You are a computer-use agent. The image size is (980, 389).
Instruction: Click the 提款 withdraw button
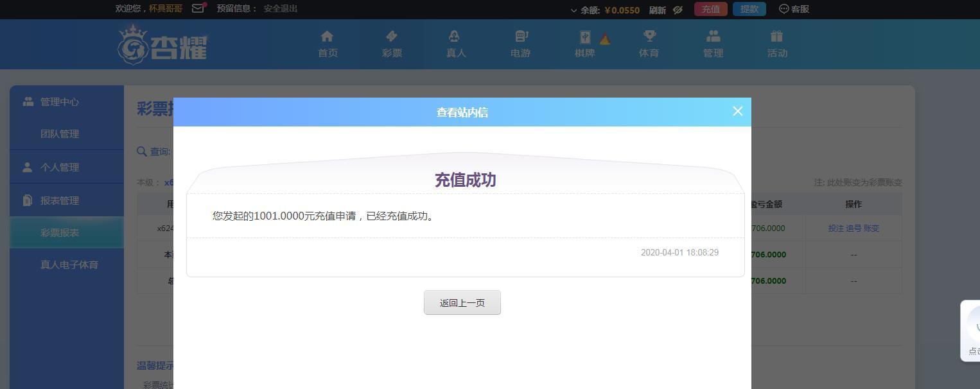749,9
